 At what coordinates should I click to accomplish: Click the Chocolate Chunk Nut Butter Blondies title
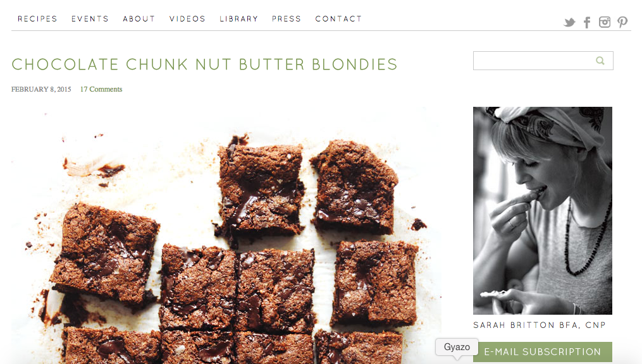point(204,64)
